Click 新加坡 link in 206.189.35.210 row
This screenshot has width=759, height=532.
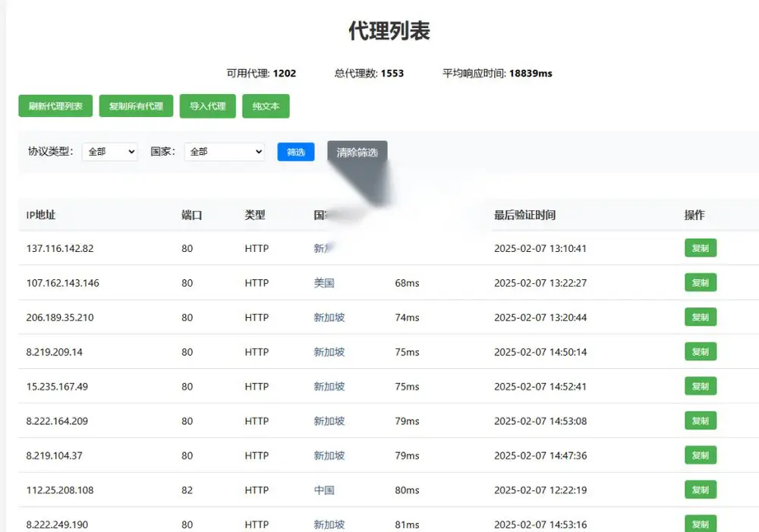tap(329, 317)
